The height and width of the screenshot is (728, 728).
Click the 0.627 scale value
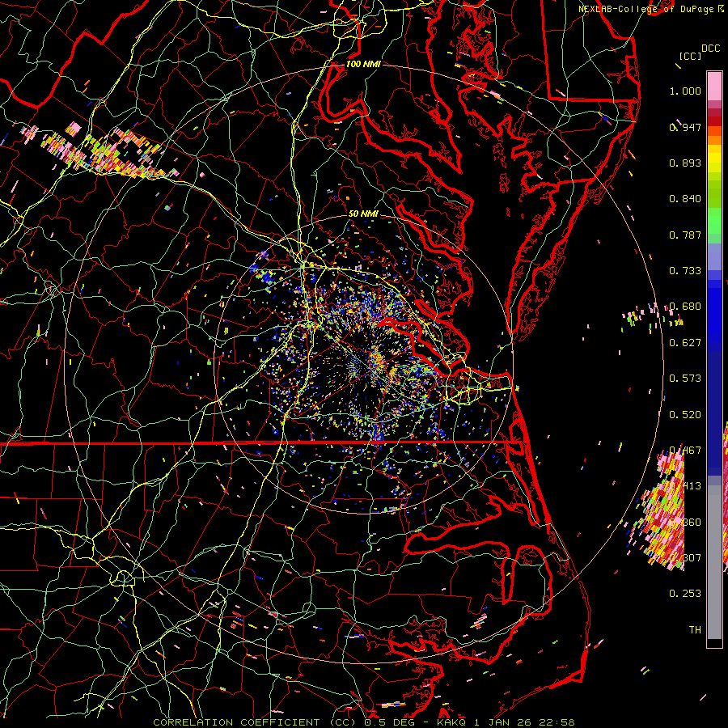click(685, 343)
